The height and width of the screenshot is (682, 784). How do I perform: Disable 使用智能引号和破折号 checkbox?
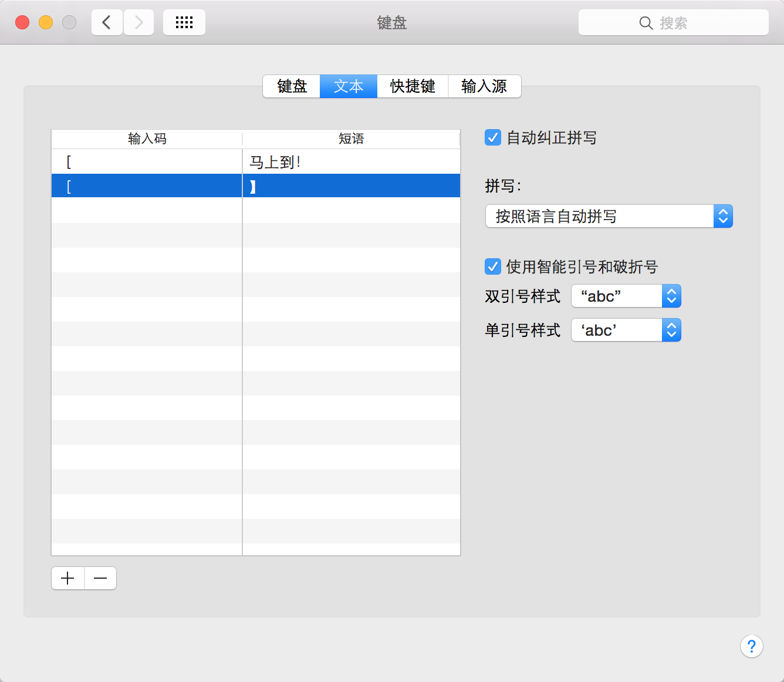[x=493, y=267]
